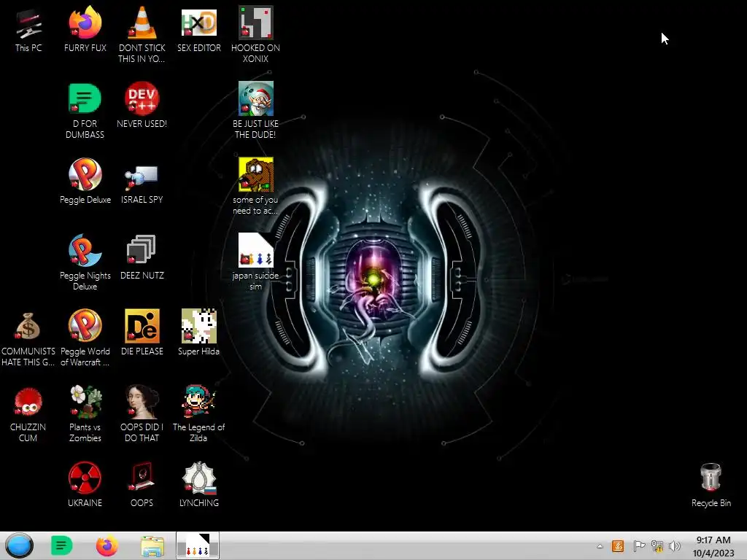Image resolution: width=747 pixels, height=560 pixels.
Task: Open the Start menu orb
Action: (19, 545)
